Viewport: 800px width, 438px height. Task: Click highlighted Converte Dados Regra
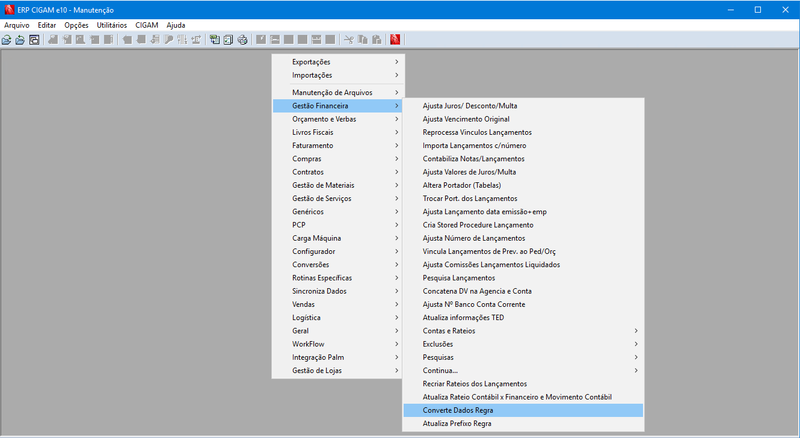pos(523,410)
